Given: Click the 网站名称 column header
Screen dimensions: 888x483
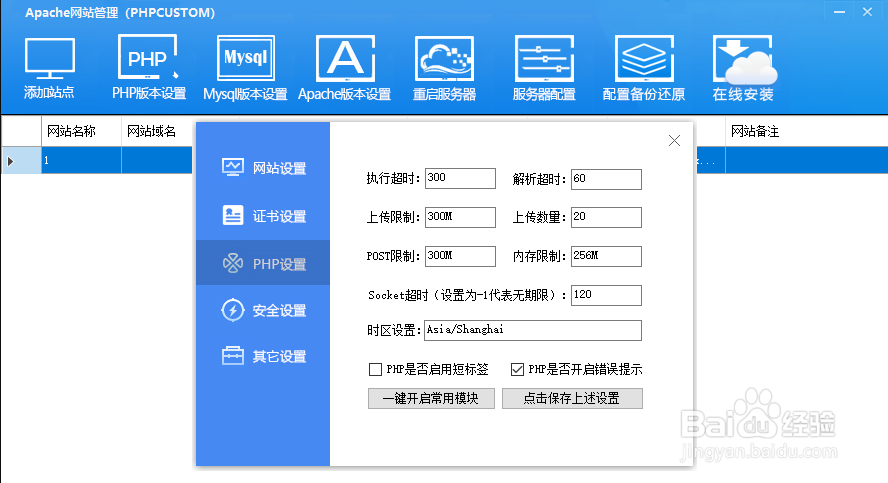Looking at the screenshot, I should point(82,131).
